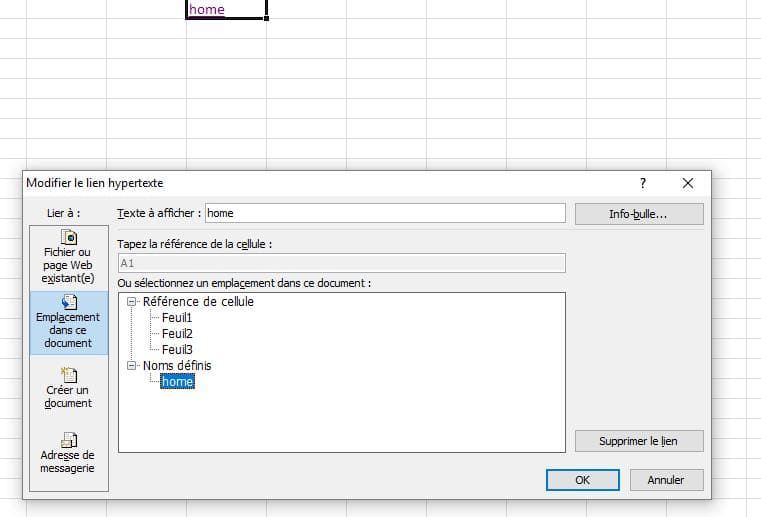Open the 'Info-bulle...' button

[x=639, y=214]
